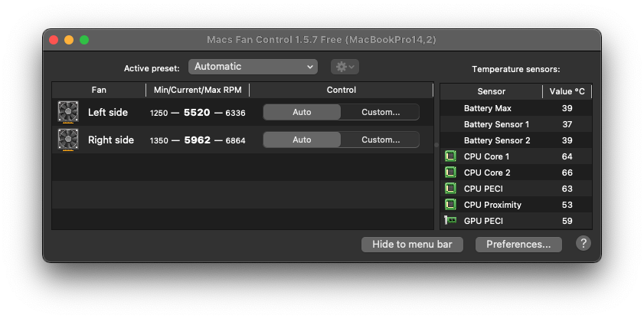Open Preferences
The width and height of the screenshot is (644, 319).
(518, 244)
